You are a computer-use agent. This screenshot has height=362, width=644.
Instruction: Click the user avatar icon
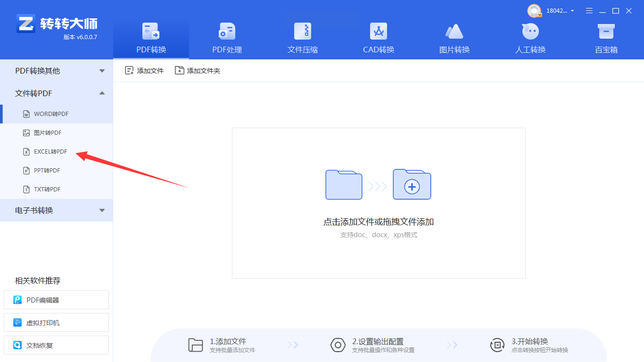coord(535,11)
